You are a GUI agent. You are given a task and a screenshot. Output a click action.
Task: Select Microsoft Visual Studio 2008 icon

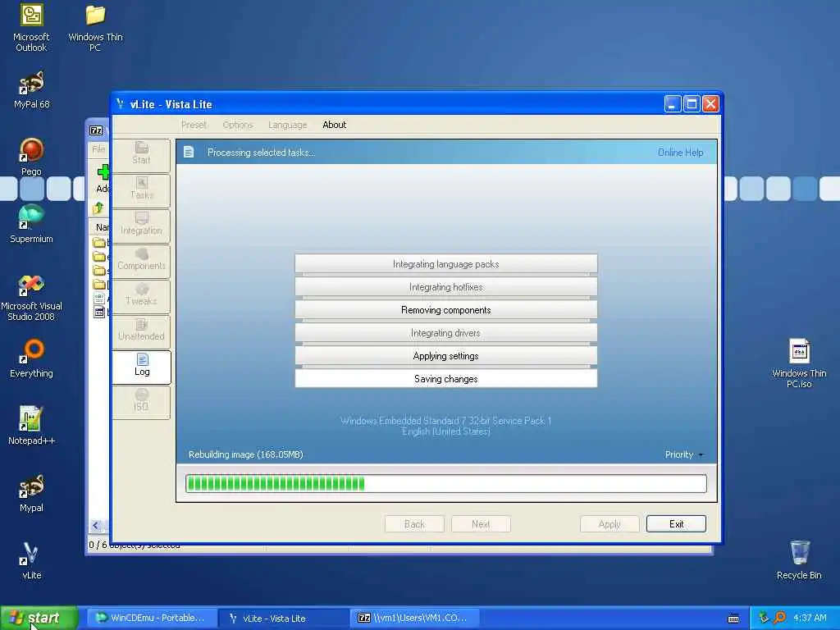31,297
